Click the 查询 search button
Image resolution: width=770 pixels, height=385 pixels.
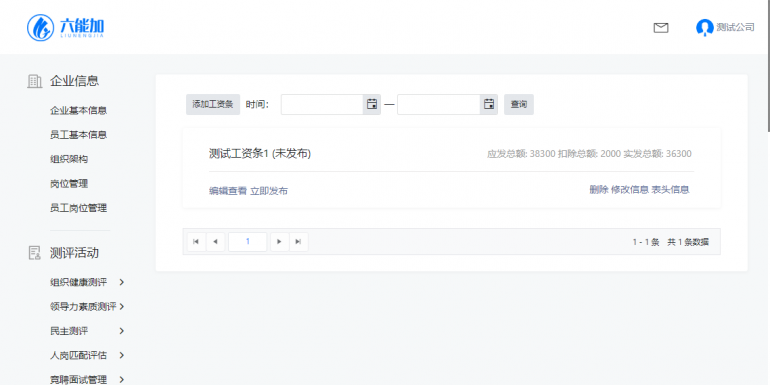pos(519,104)
